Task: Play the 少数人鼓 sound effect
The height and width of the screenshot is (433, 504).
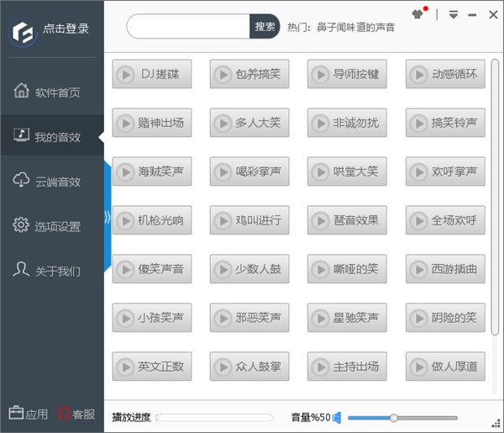Action: point(249,269)
